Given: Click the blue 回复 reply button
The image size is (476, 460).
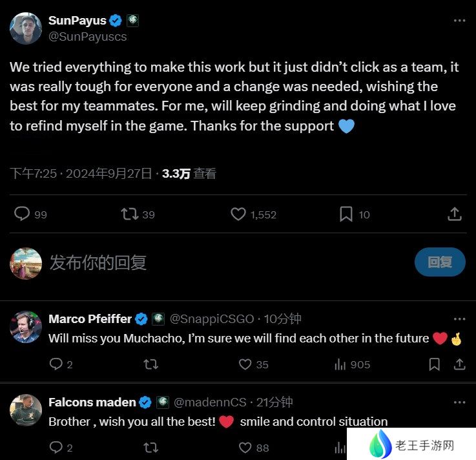Looking at the screenshot, I should pos(440,262).
